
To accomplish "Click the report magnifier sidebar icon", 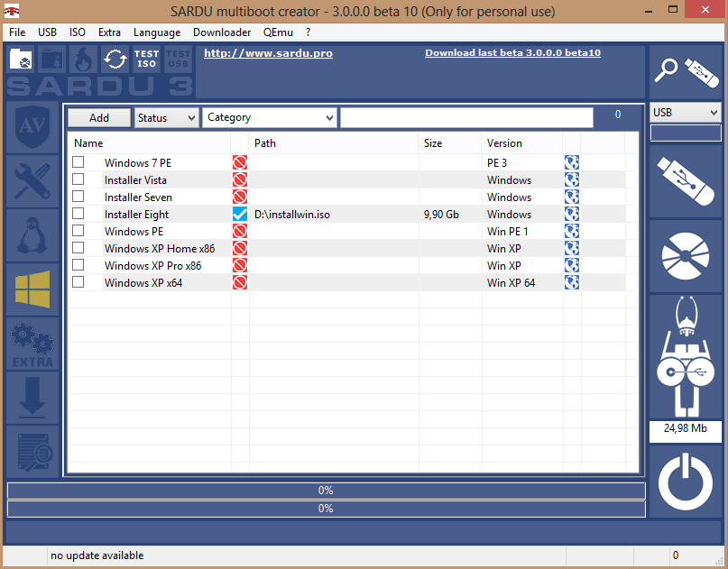I will (32, 452).
